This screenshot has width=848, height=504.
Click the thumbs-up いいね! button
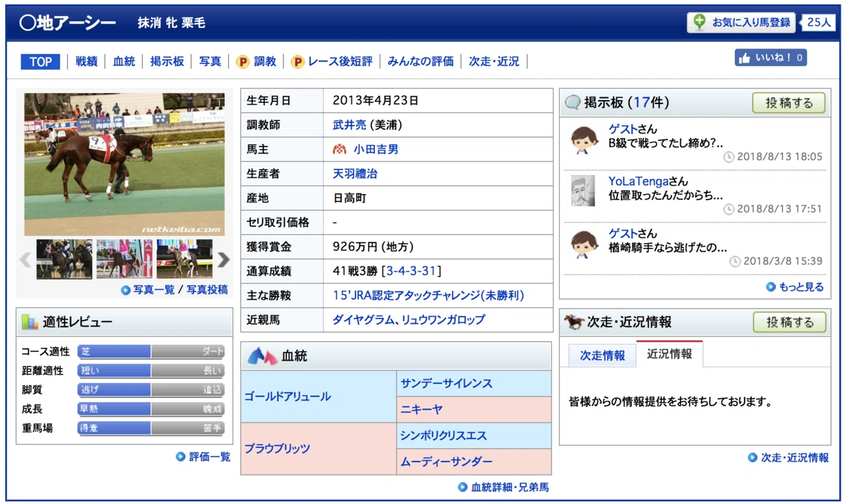[x=770, y=58]
